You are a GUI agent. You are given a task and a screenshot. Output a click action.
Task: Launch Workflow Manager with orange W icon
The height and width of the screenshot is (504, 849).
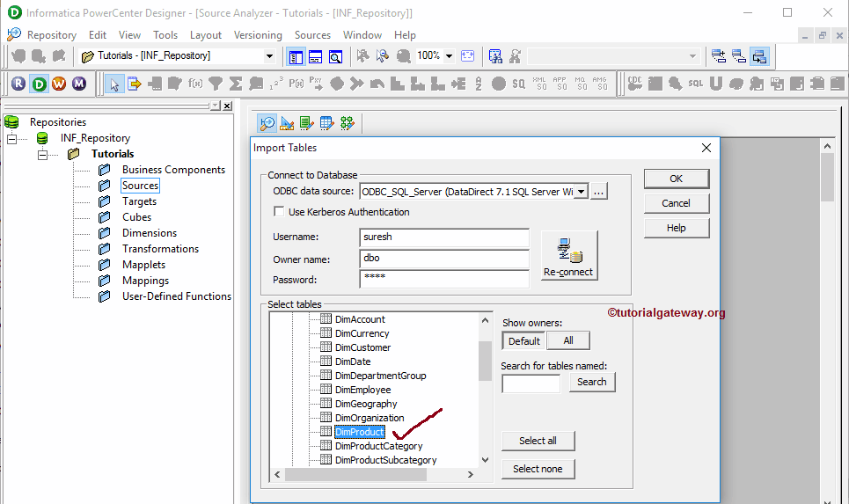click(x=59, y=84)
